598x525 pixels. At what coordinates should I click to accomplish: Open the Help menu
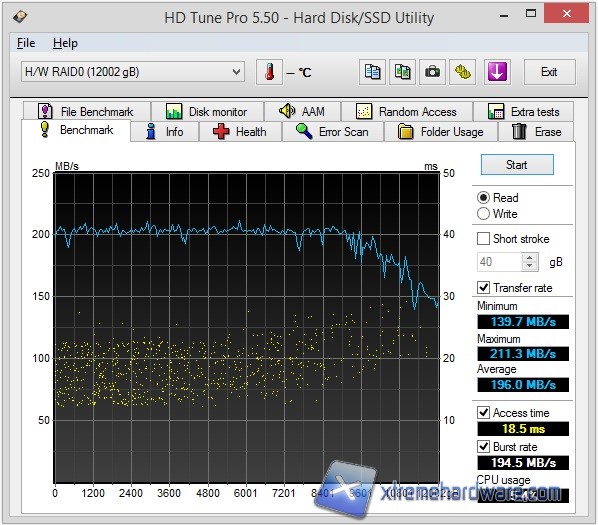tap(65, 43)
